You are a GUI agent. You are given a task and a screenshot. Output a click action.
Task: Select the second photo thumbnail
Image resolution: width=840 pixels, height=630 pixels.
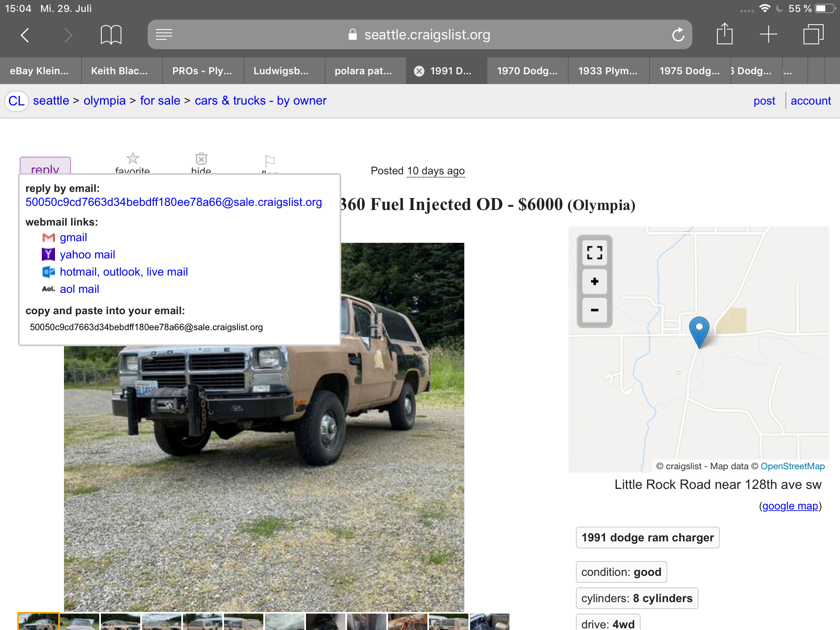80,622
